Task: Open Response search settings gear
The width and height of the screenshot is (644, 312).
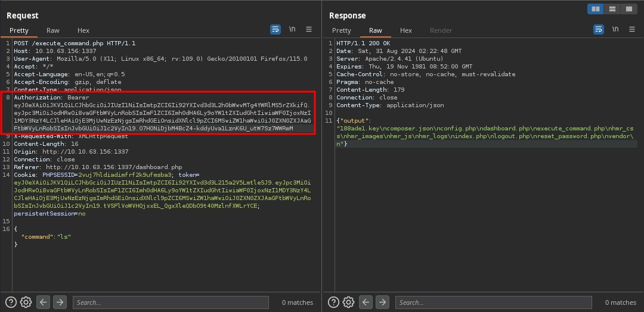Action: [348, 302]
